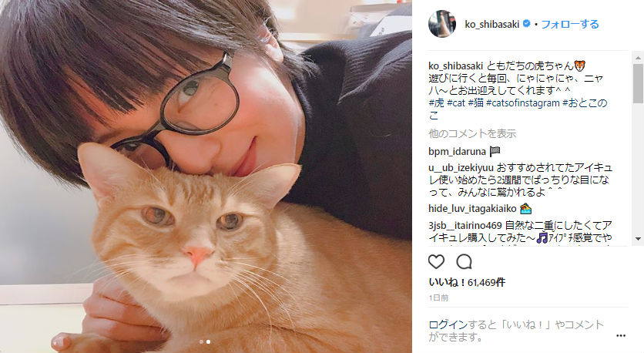Viewport: 644px width, 353px height.
Task: Click the likes count いいね！61,469件
Action: 467,282
